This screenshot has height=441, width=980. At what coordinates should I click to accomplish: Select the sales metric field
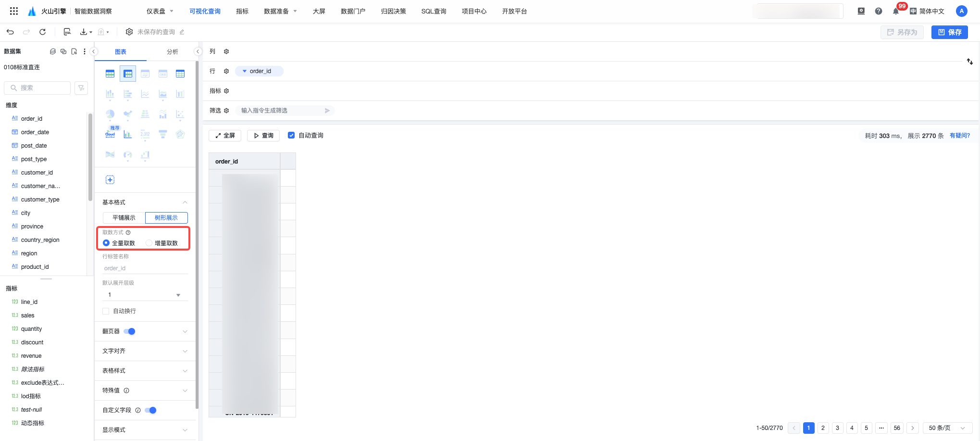[28, 315]
